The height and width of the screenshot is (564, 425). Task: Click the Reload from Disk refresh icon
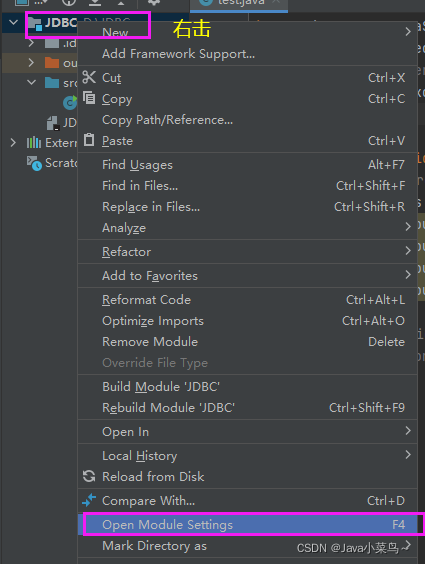coord(89,476)
